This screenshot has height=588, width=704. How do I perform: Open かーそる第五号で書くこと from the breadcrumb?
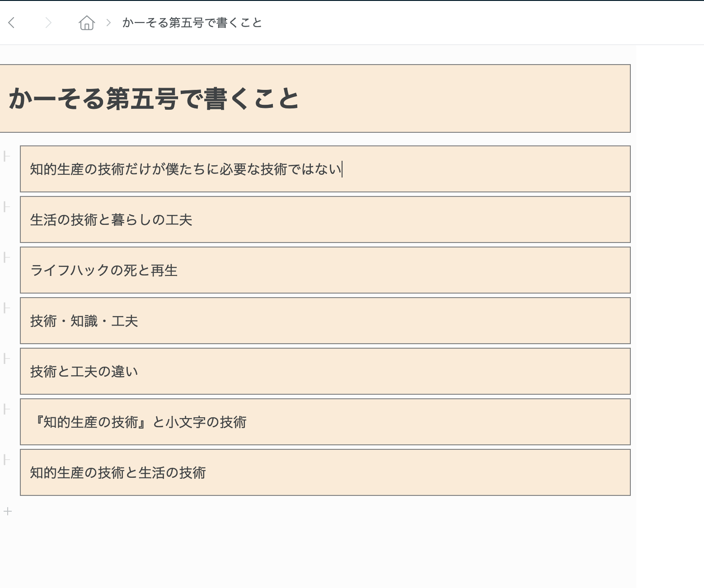(192, 23)
